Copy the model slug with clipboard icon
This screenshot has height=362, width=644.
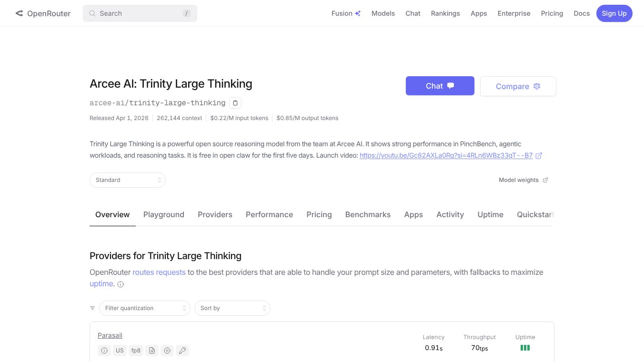235,103
